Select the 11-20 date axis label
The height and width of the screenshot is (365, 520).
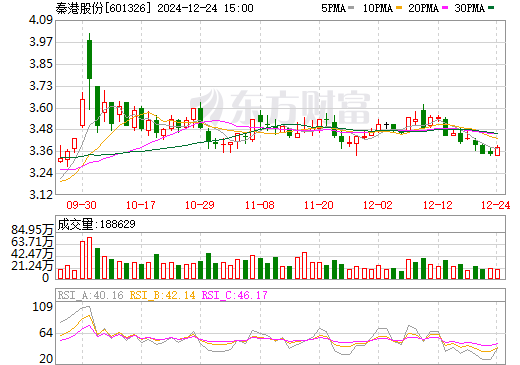[x=319, y=205]
